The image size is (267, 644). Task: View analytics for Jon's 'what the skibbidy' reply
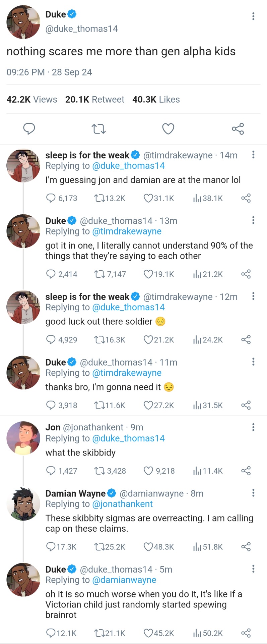pyautogui.click(x=197, y=471)
